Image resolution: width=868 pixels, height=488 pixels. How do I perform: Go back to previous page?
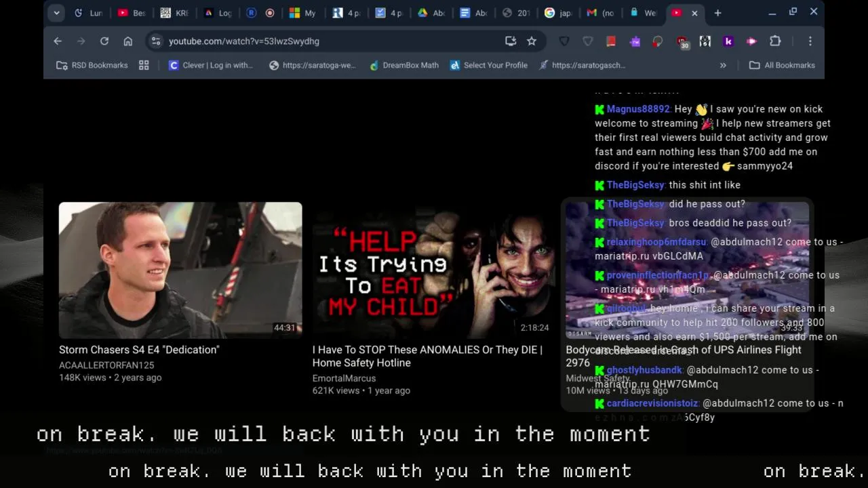coord(58,41)
